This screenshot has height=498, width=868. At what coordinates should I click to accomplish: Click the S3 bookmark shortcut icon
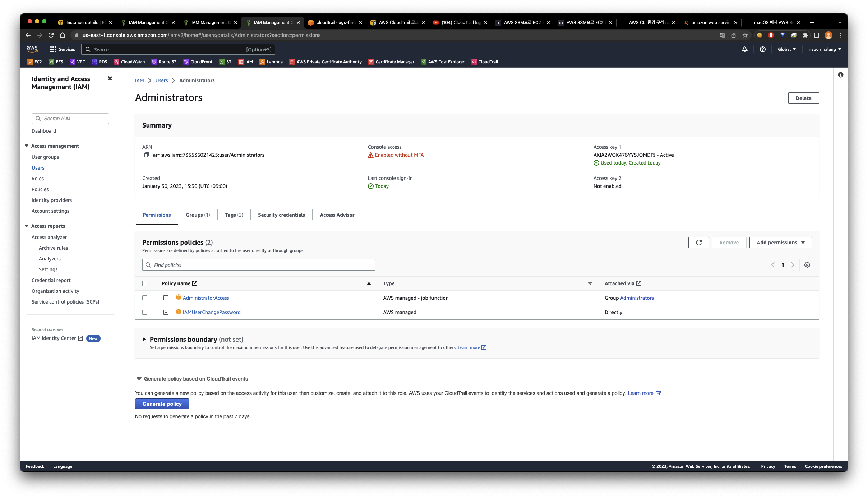click(x=222, y=62)
